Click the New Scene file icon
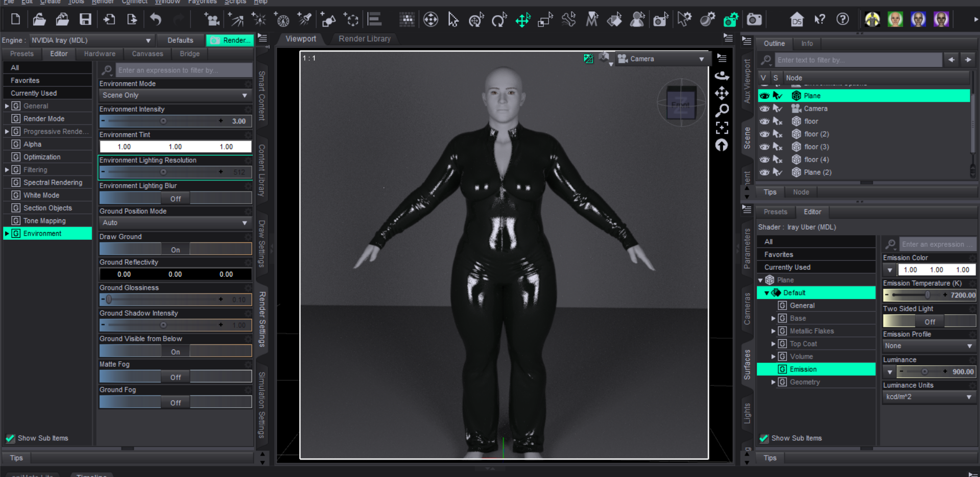The width and height of the screenshot is (980, 477). pyautogui.click(x=16, y=20)
